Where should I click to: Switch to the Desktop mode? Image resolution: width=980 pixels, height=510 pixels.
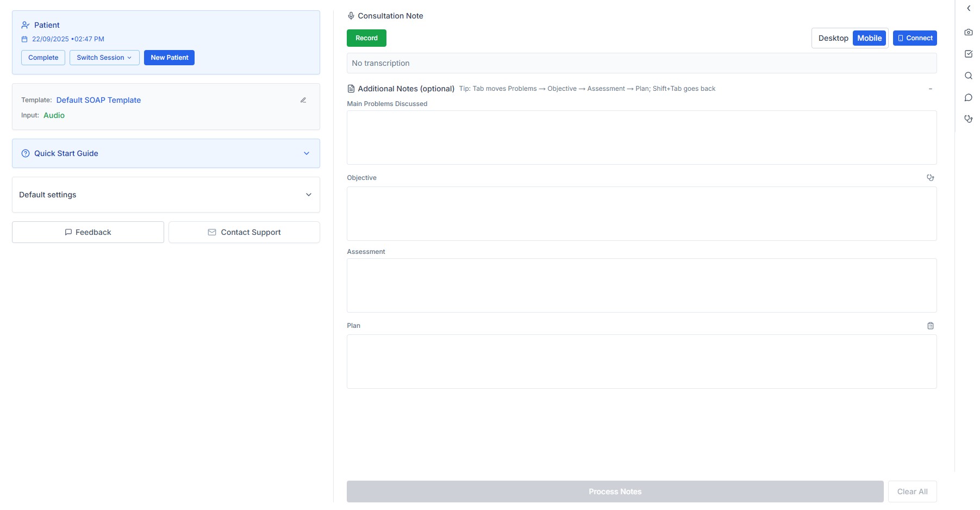click(x=833, y=38)
